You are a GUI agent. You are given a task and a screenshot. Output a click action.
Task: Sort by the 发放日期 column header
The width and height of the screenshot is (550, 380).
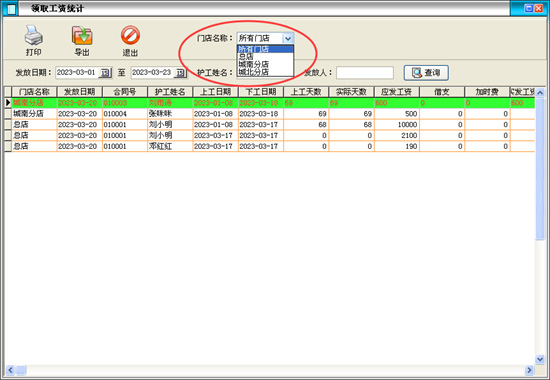80,92
